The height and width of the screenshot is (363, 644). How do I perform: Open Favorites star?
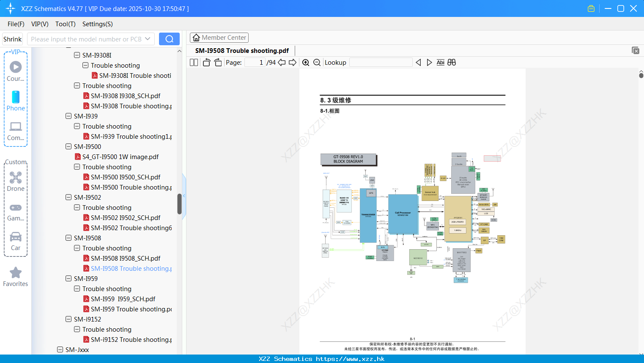pyautogui.click(x=16, y=277)
